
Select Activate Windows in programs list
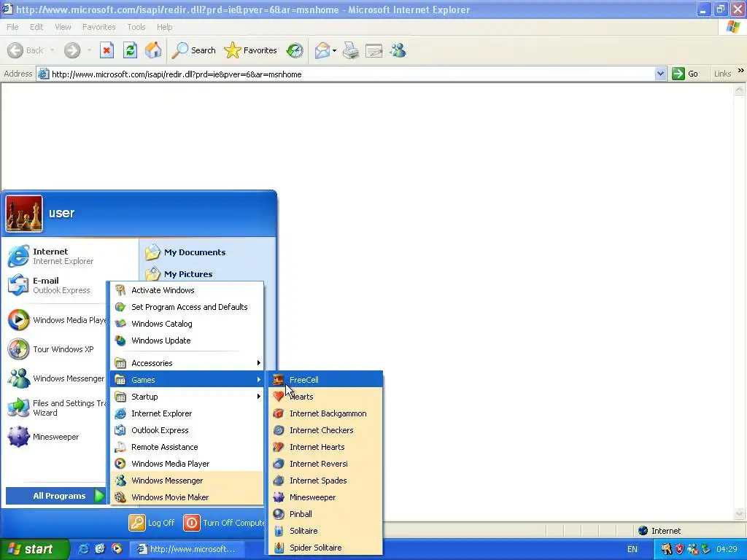click(x=187, y=290)
